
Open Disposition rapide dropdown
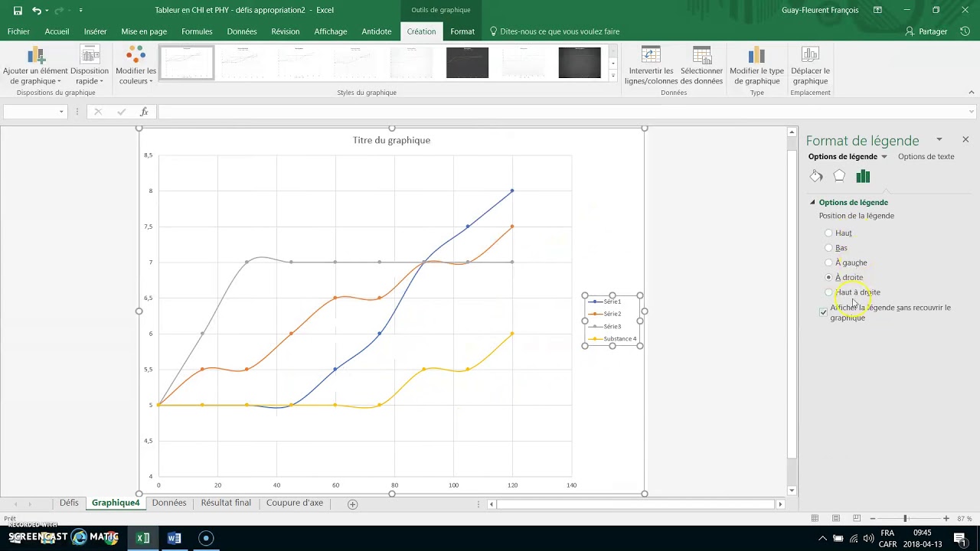[x=90, y=65]
